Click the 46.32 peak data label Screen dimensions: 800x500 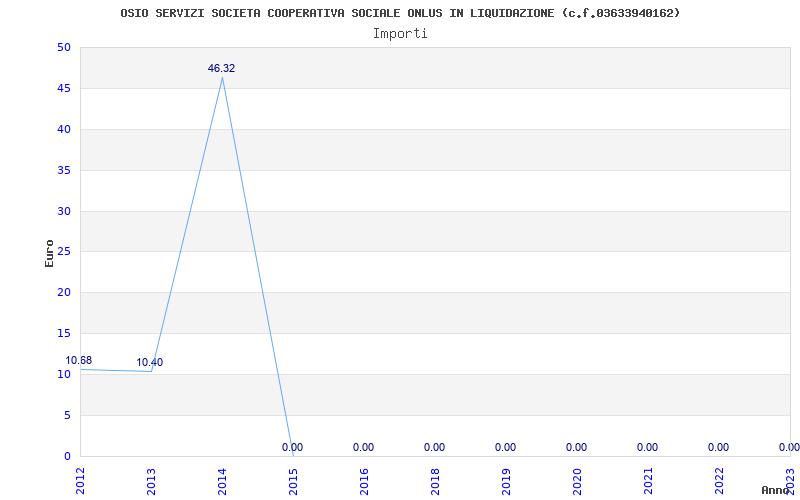point(221,68)
